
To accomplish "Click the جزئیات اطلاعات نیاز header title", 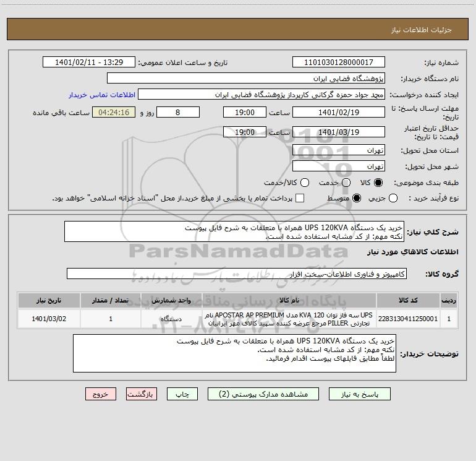I will pyautogui.click(x=421, y=30).
